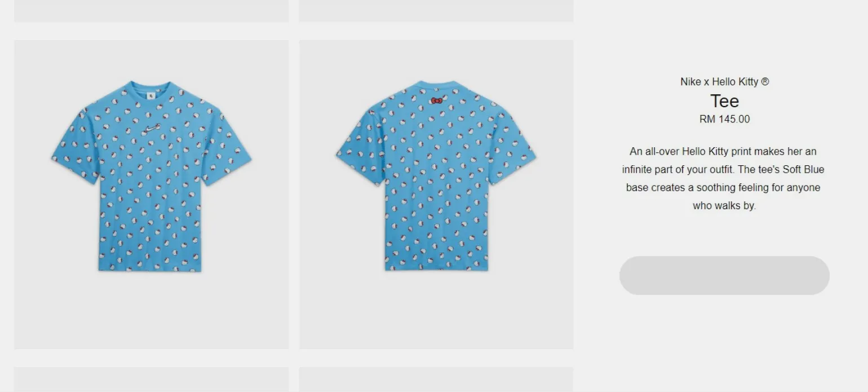868x392 pixels.
Task: Click the registered trademark symbol after Hello Kitty
Action: pos(765,82)
